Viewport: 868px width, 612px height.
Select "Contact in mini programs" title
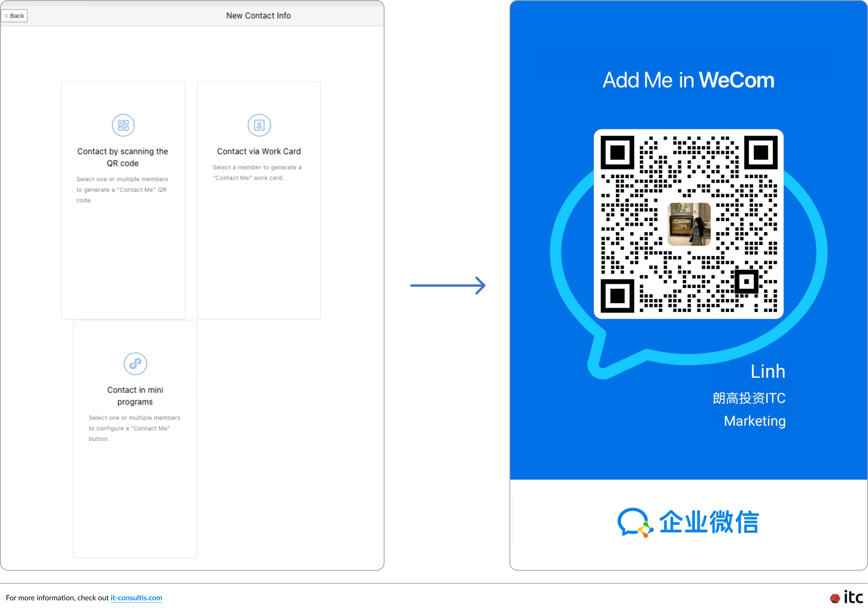135,396
